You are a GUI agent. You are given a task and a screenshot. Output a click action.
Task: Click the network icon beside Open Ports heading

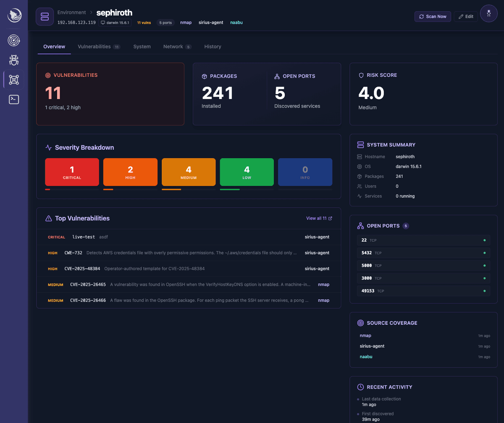pos(360,225)
